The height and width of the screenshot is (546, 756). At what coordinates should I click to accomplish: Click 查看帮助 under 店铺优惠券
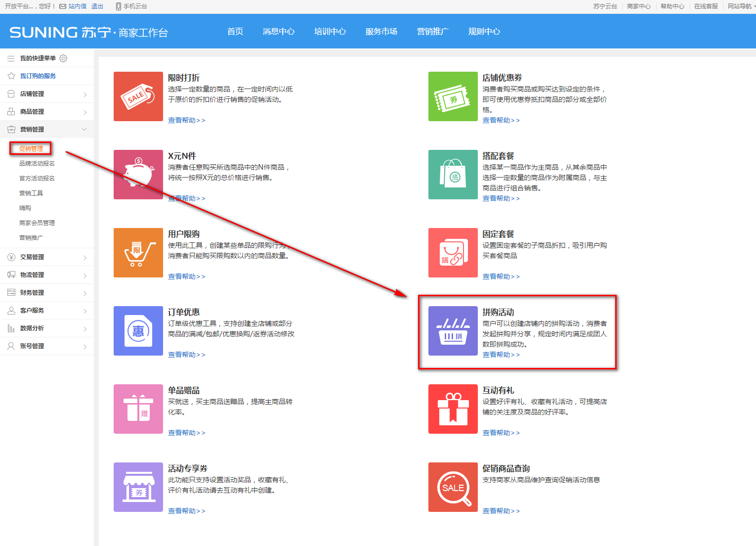tap(501, 120)
